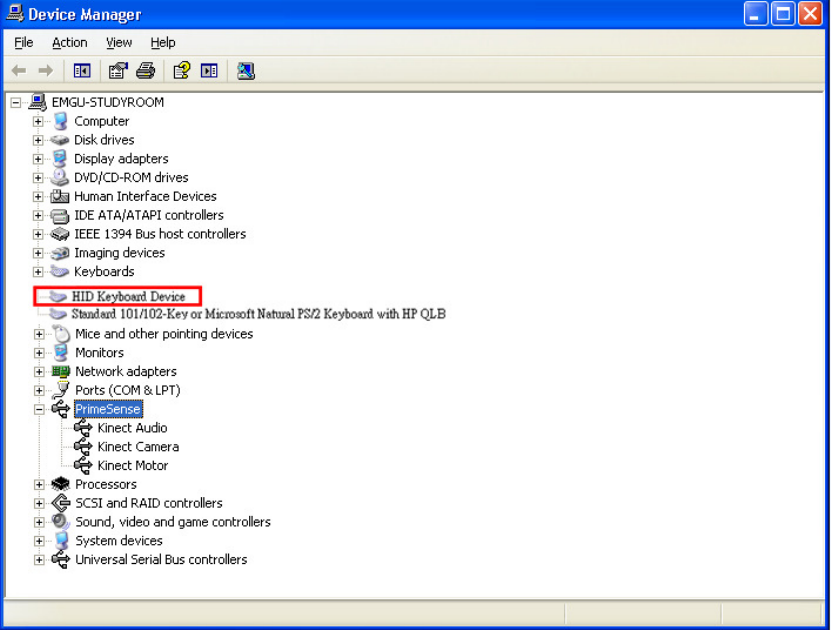Expand Human Interface Devices node
This screenshot has width=831, height=630.
click(38, 197)
